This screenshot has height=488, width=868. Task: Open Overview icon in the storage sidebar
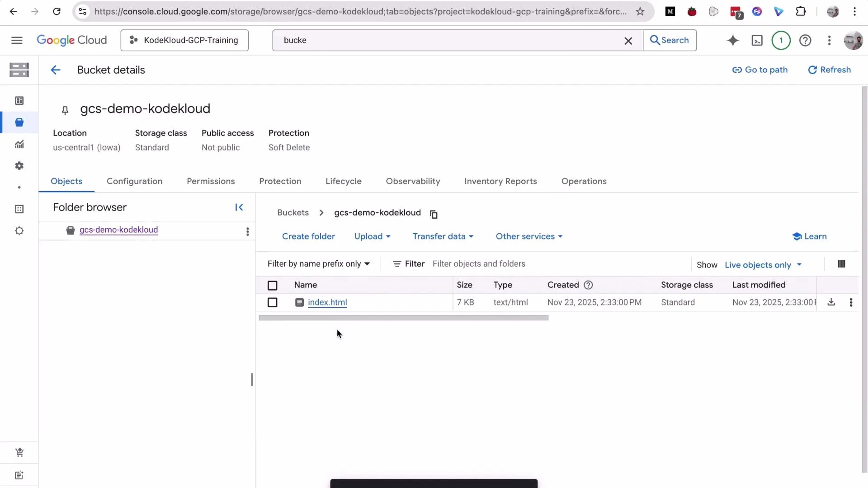click(19, 101)
